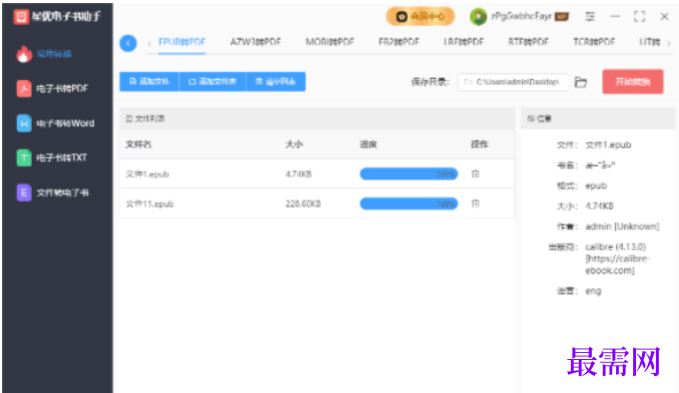Click the progress bar for 文件11.epub
The image size is (679, 393).
(x=409, y=203)
